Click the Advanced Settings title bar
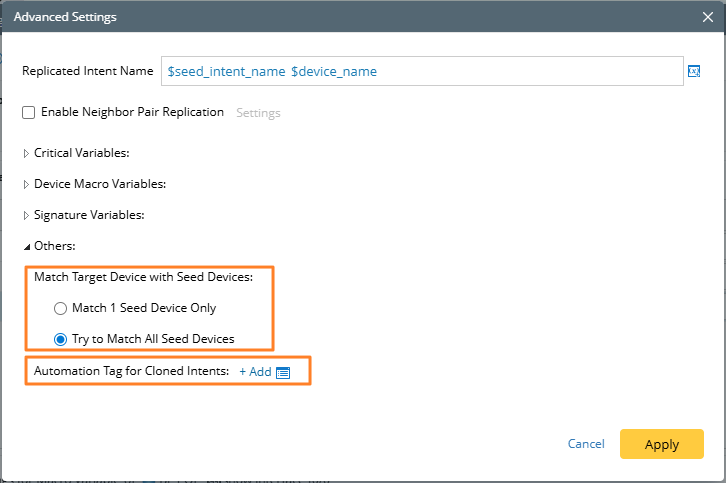 [300, 17]
